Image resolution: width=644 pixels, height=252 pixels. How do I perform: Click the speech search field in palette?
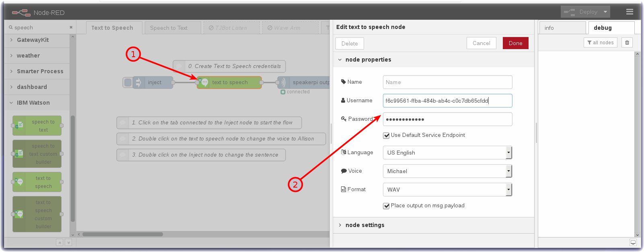pyautogui.click(x=39, y=27)
